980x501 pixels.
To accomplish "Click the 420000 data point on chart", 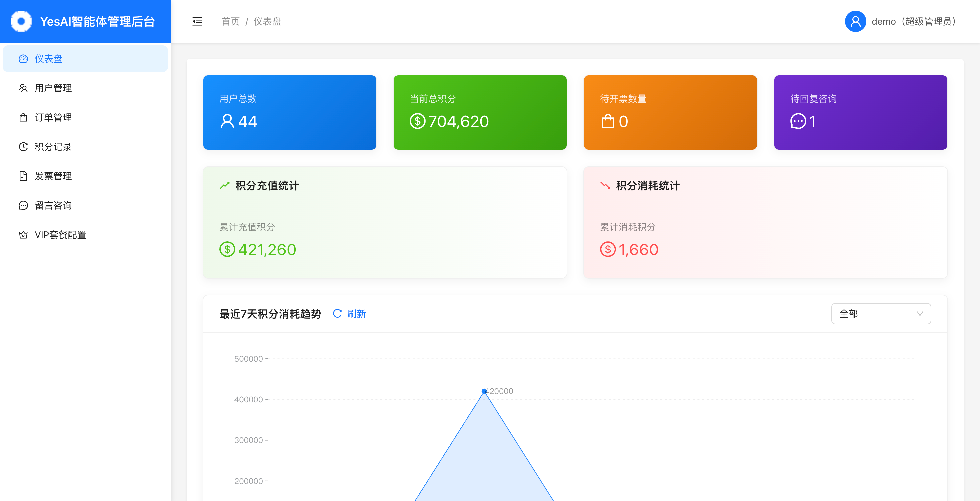I will pyautogui.click(x=484, y=391).
